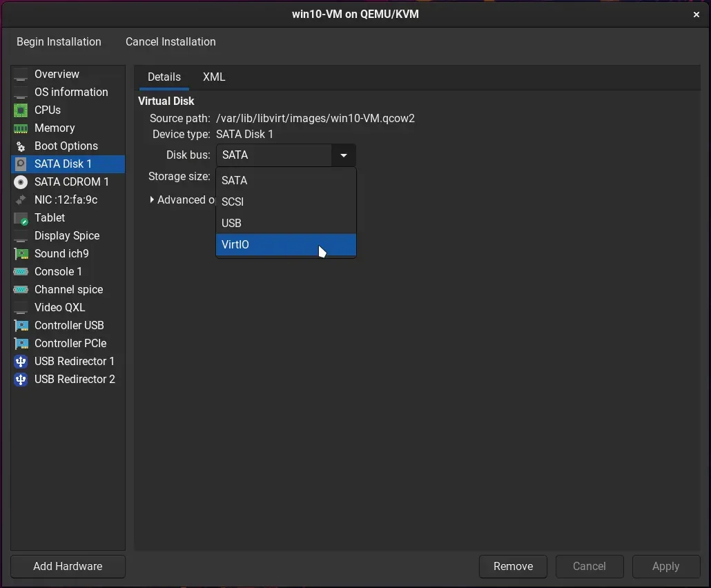
Task: Select Video QXL entry
Action: click(x=68, y=307)
